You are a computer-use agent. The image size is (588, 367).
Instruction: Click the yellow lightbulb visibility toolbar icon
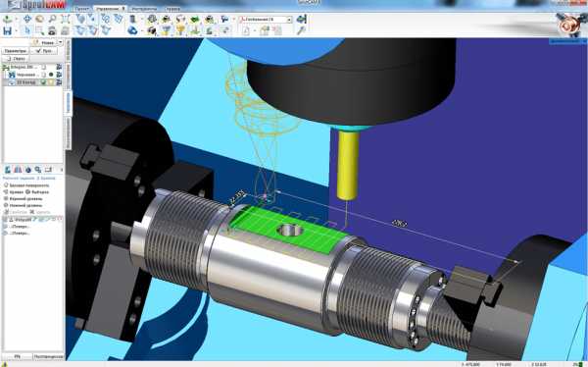coord(180,30)
